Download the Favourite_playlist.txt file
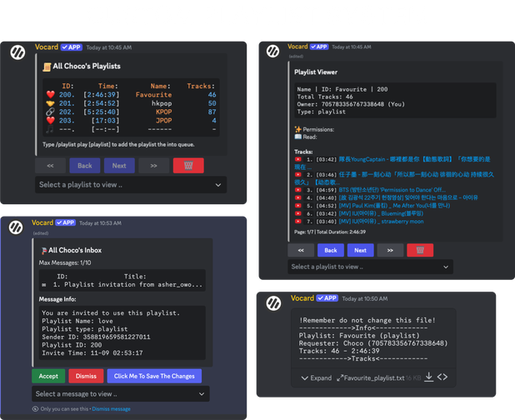The image size is (515, 420). [x=428, y=377]
